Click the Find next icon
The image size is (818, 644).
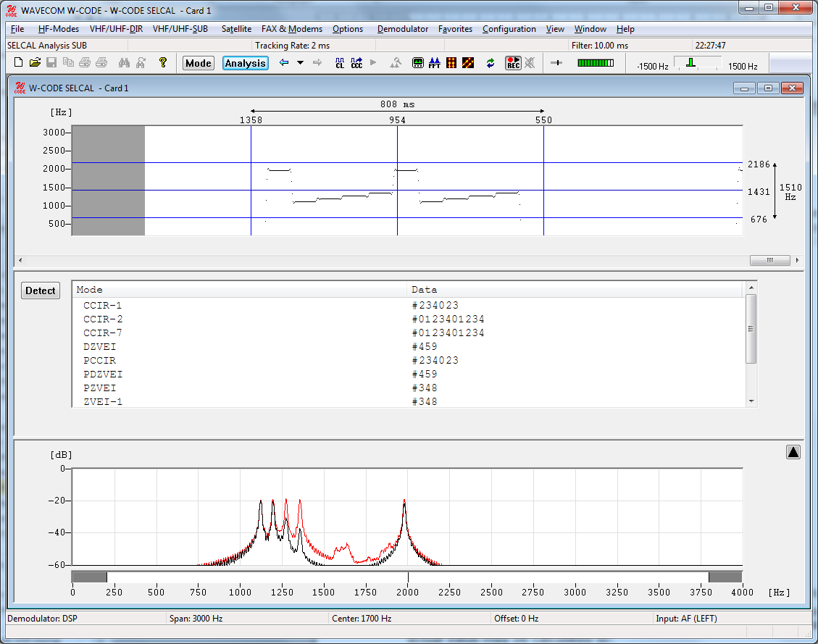[141, 62]
